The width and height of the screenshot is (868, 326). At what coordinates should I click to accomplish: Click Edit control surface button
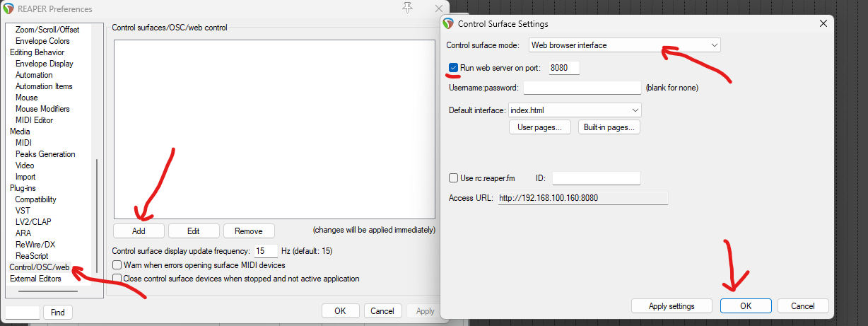(194, 231)
